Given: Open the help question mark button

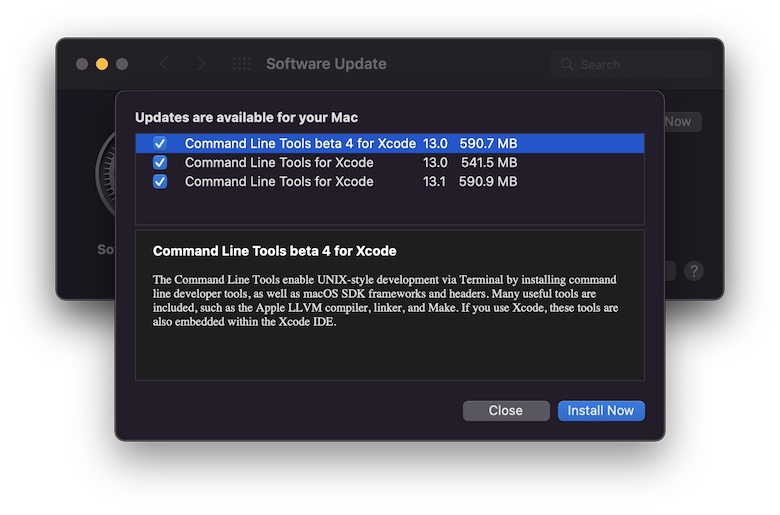Looking at the screenshot, I should 693,271.
